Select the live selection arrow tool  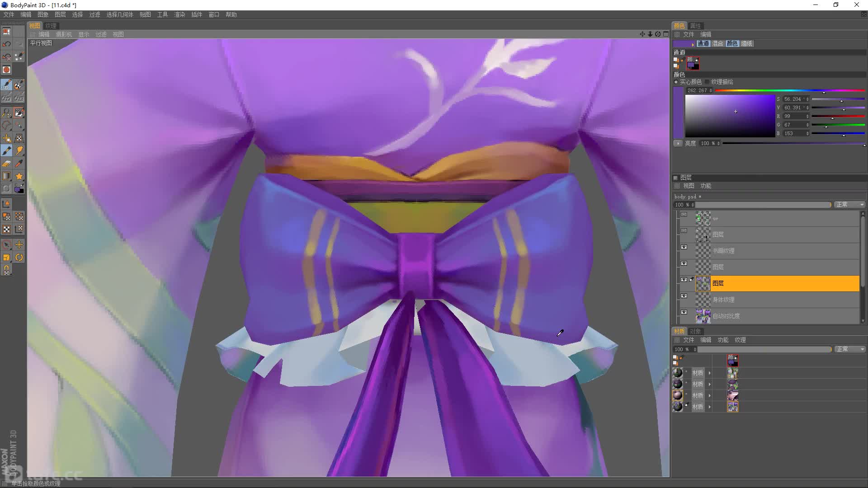coord(6,244)
